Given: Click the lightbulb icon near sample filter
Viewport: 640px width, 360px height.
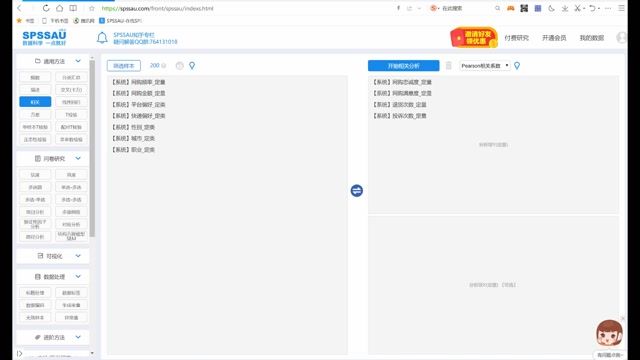Looking at the screenshot, I should (x=192, y=66).
